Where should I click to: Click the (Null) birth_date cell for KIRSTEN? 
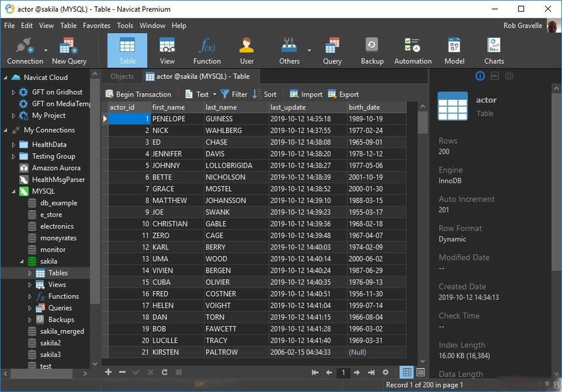[x=376, y=352]
